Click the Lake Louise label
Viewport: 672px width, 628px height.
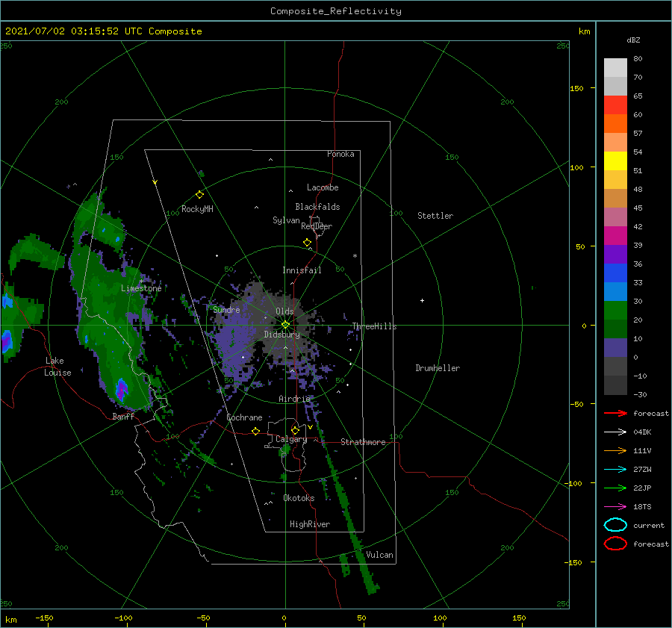(x=58, y=367)
